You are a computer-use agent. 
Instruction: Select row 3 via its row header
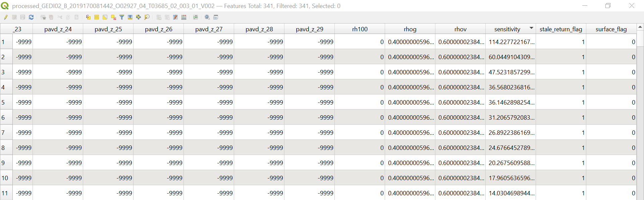click(x=6, y=72)
